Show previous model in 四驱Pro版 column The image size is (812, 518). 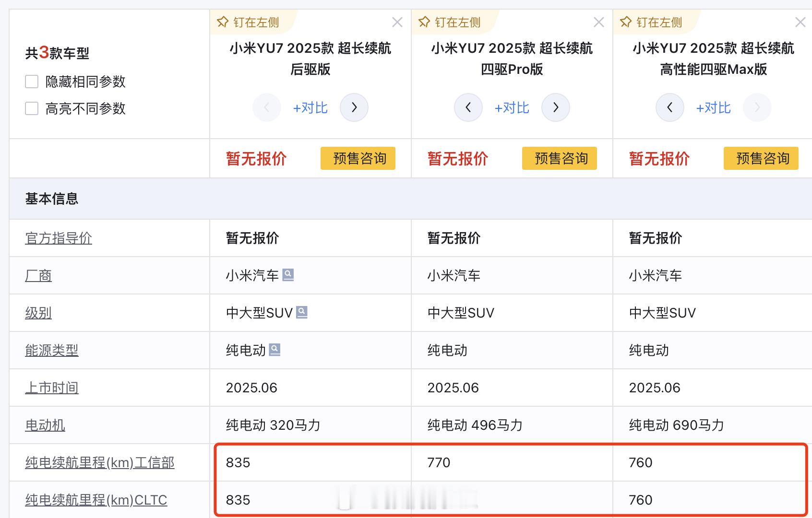468,107
